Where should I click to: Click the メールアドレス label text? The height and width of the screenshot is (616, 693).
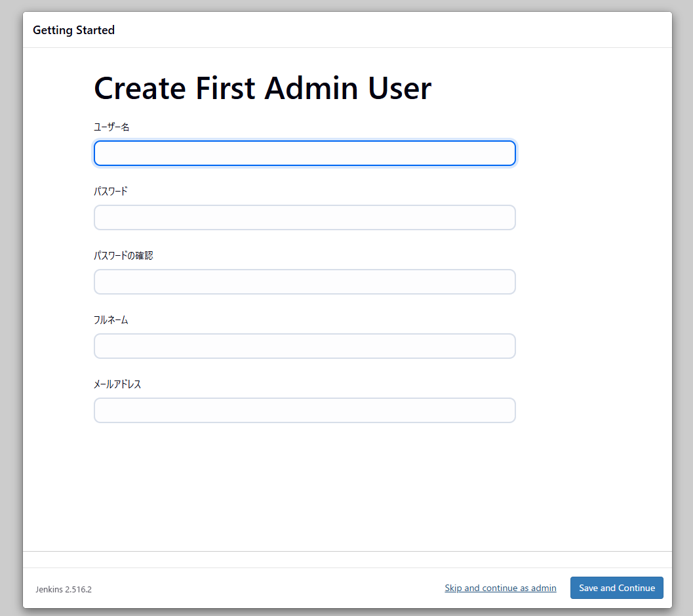[x=117, y=384]
